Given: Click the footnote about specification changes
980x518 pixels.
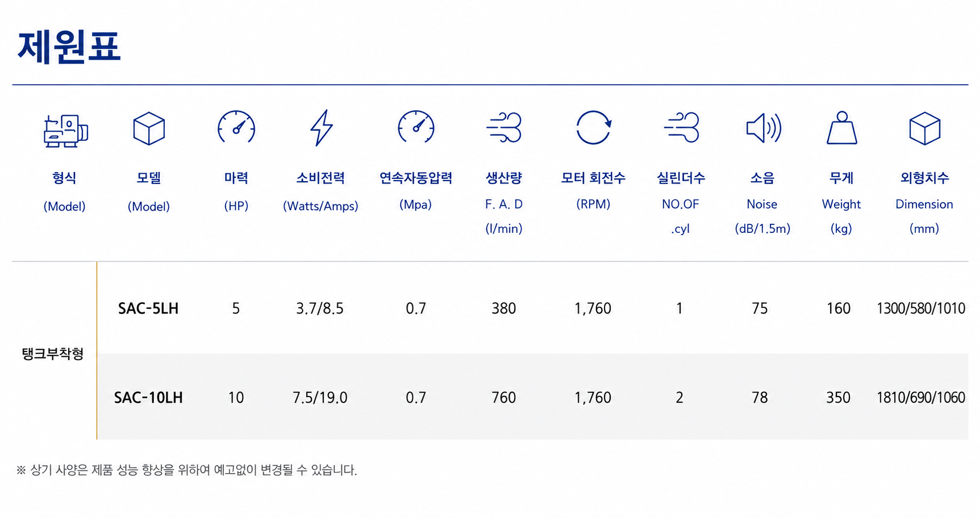Looking at the screenshot, I should click(x=187, y=470).
